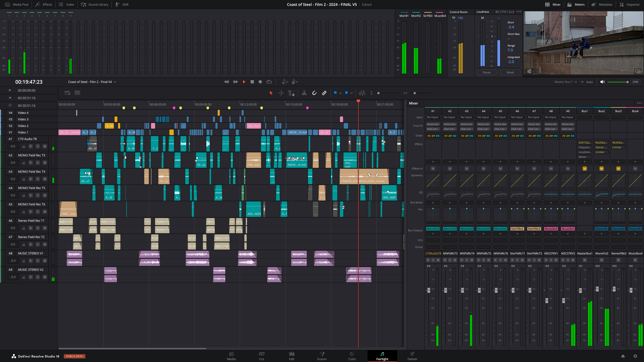The image size is (644, 362).
Task: Open the track index grid icon
Action: 77,93
